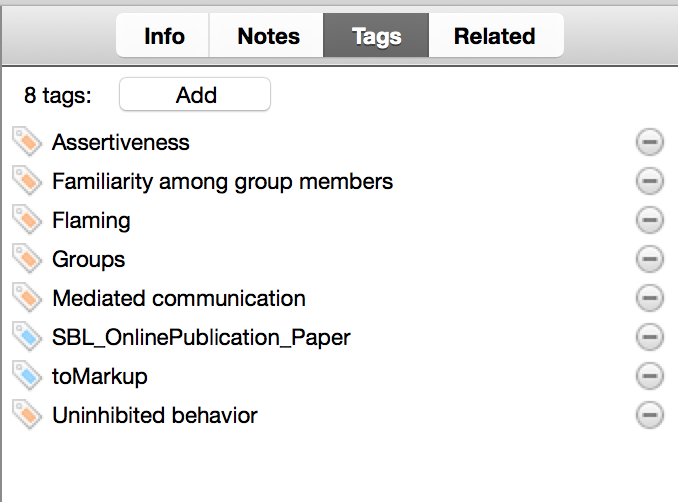
Task: Remove the SBL_OnlinePublication_Paper tag
Action: (649, 337)
